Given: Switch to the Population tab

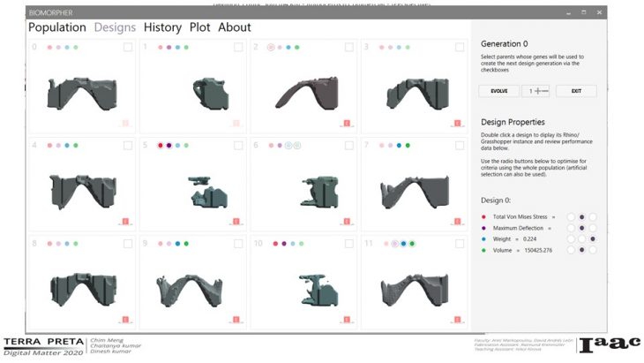Looking at the screenshot, I should click(x=56, y=27).
